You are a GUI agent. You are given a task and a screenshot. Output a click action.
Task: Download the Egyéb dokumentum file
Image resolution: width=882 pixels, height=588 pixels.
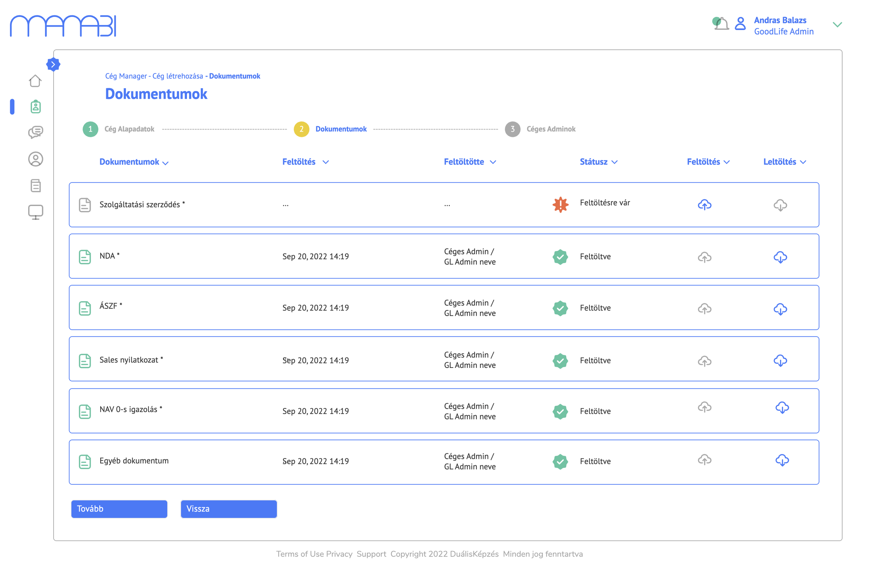(782, 460)
